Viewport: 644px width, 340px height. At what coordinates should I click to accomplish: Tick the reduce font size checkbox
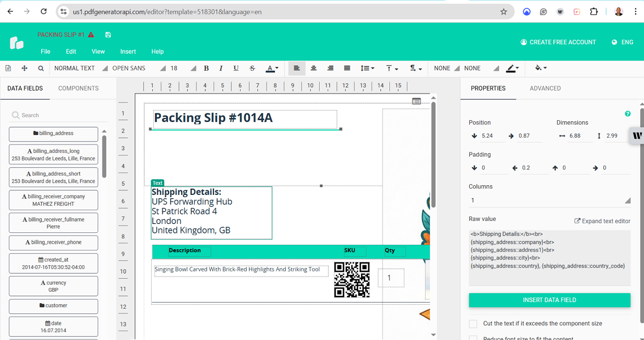473,338
